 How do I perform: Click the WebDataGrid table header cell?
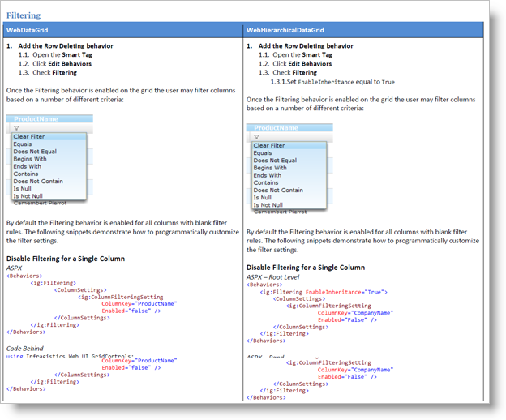tap(122, 29)
